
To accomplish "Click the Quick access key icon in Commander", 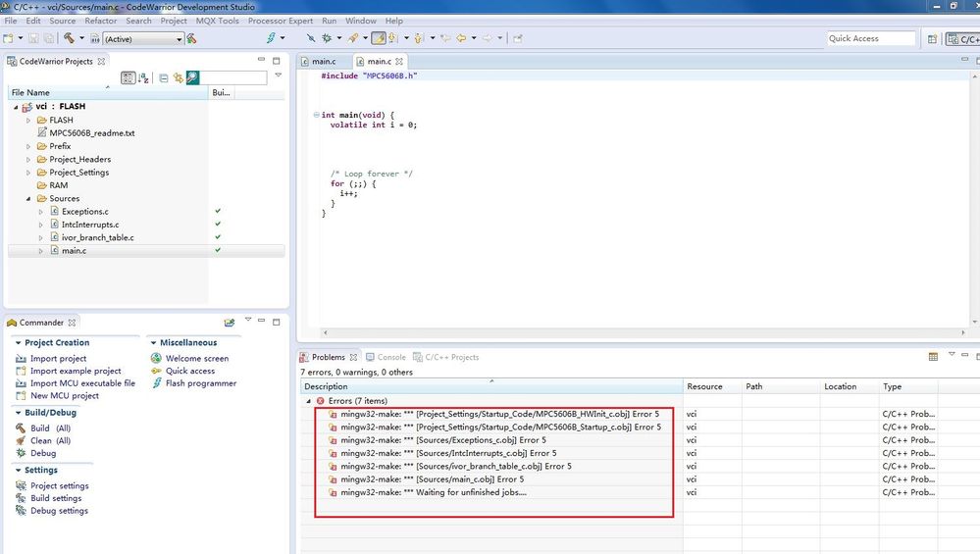I will tap(156, 371).
